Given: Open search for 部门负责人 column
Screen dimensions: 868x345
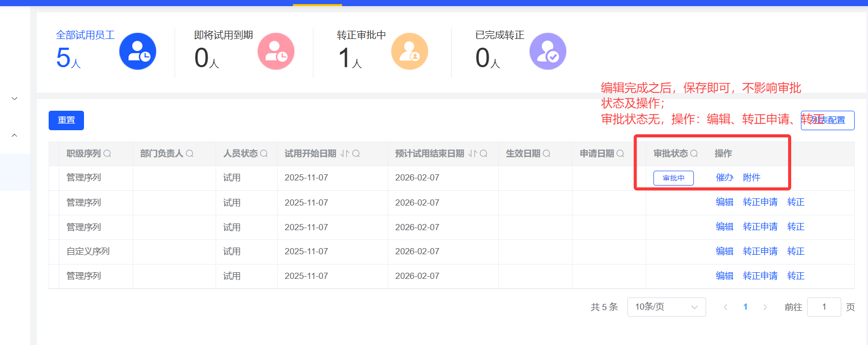Looking at the screenshot, I should 189,153.
